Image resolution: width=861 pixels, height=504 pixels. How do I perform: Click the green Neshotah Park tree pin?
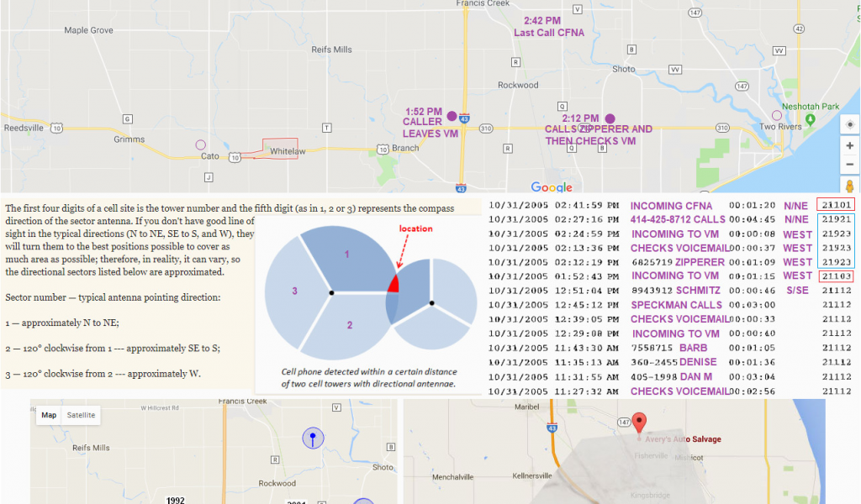pyautogui.click(x=810, y=119)
